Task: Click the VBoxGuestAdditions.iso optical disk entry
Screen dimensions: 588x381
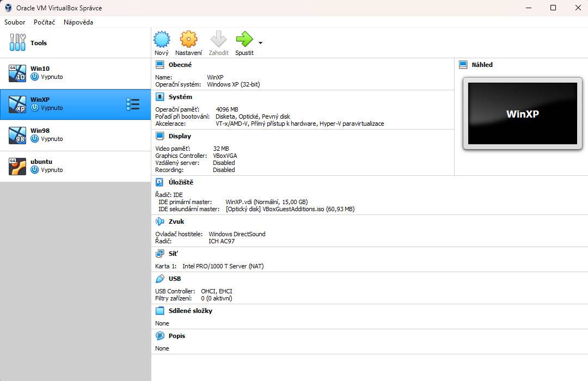Action: (x=290, y=209)
